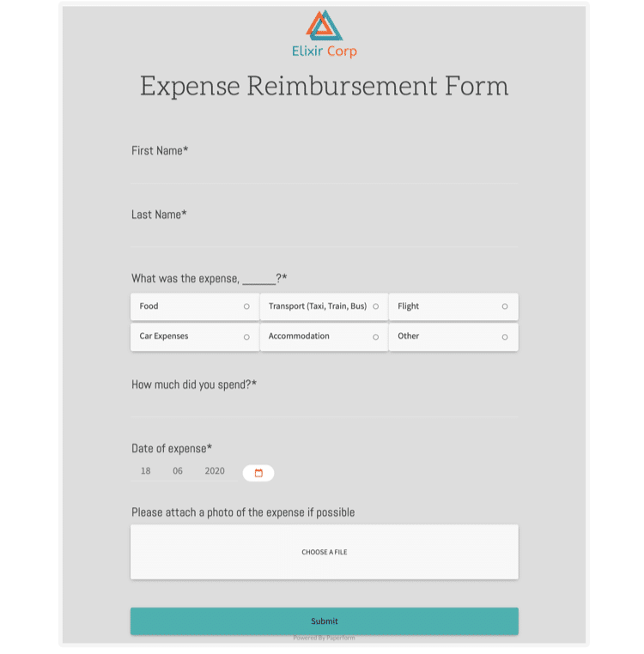Select the Food expense option

(195, 306)
